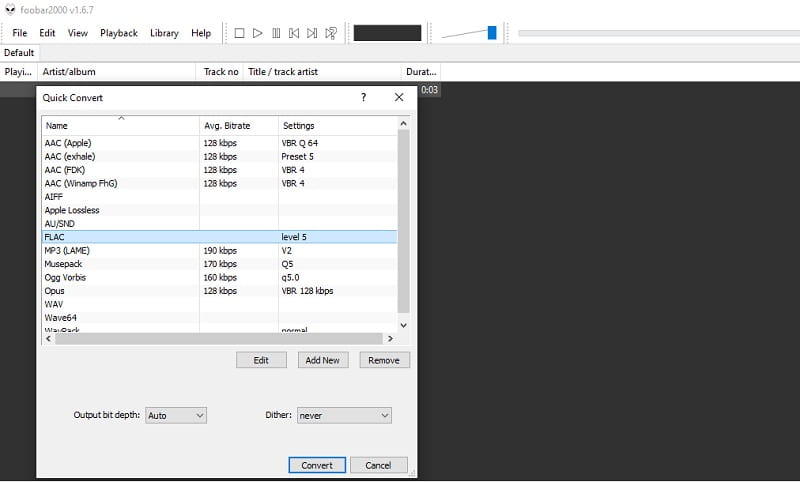Click the vertical scrollbar of preset list
This screenshot has height=482, width=800.
click(x=403, y=221)
